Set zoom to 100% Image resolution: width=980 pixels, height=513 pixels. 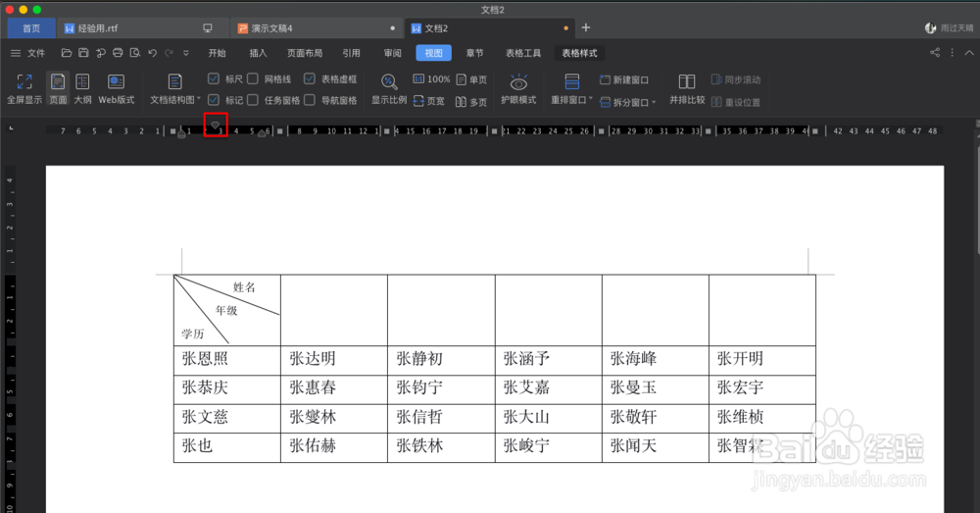coord(431,79)
